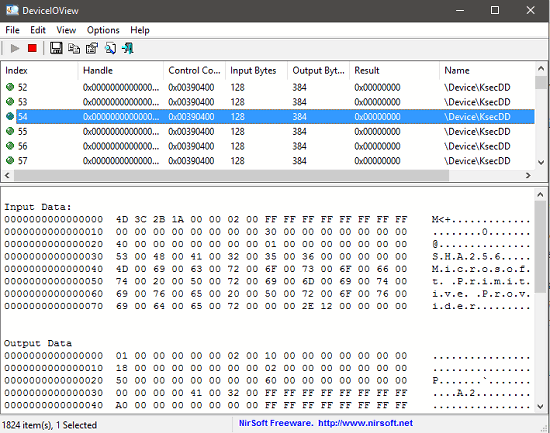550x433 pixels.
Task: Click ASCII text 'S.H.A.2.5.6.' in input data
Action: [467, 257]
